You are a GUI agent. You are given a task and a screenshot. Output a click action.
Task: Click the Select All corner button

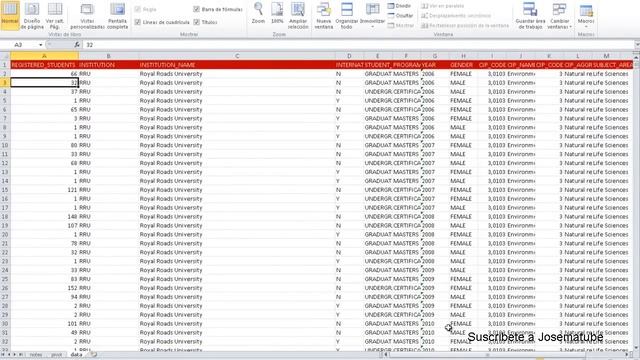pyautogui.click(x=5, y=56)
